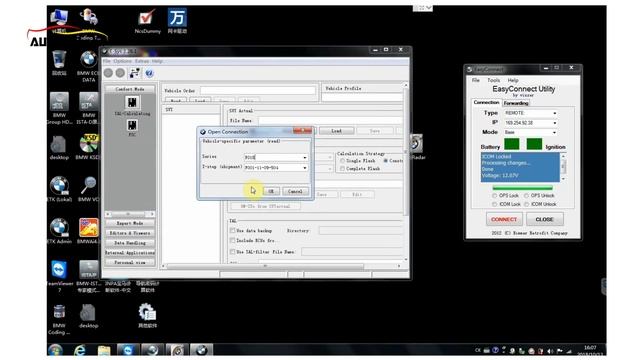The image size is (640, 360).
Task: Open BMW ECU DATA desktop icon
Action: pyautogui.click(x=88, y=67)
